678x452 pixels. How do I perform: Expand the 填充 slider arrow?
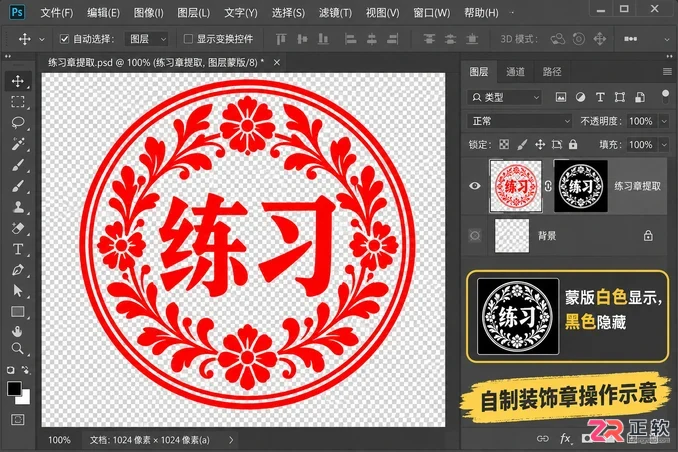664,144
